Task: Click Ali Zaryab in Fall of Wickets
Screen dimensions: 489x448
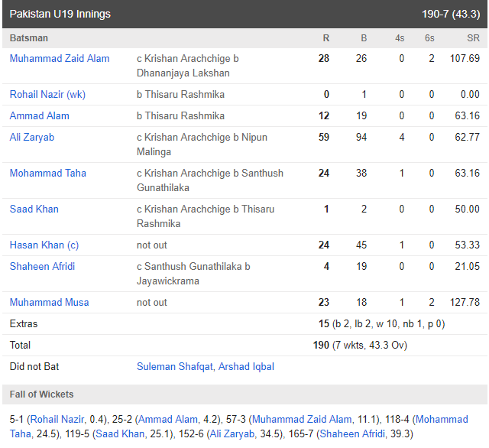Action: point(232,434)
